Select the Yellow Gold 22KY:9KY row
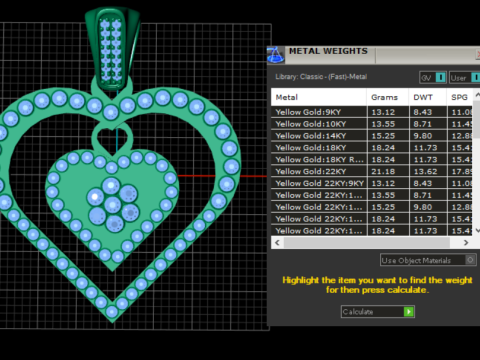The width and height of the screenshot is (480, 360). click(x=372, y=183)
